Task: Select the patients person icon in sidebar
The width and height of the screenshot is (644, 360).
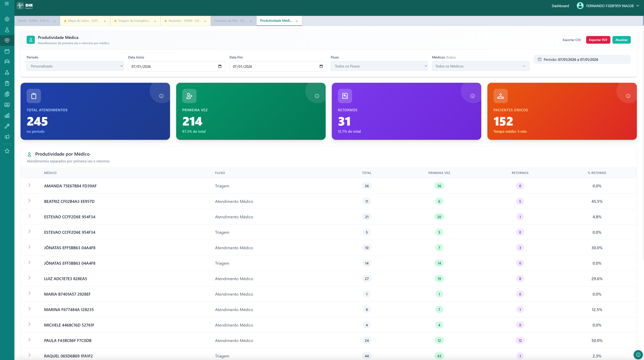Action: pyautogui.click(x=7, y=30)
